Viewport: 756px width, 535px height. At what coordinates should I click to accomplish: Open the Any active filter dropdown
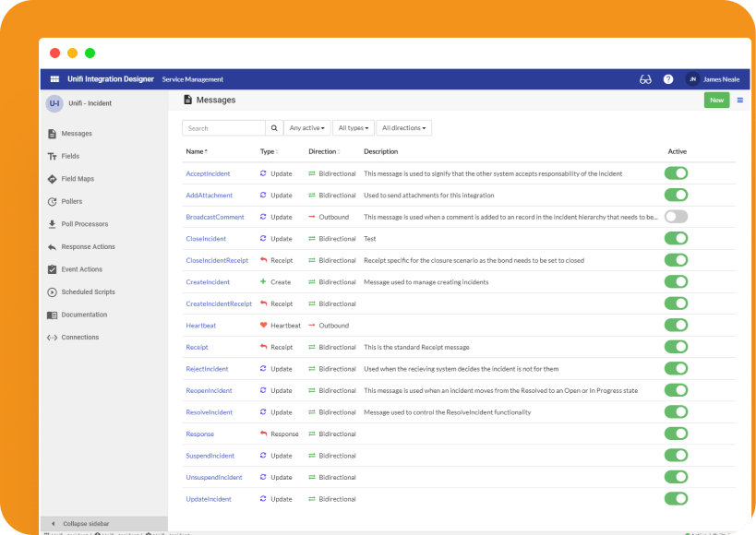[306, 128]
